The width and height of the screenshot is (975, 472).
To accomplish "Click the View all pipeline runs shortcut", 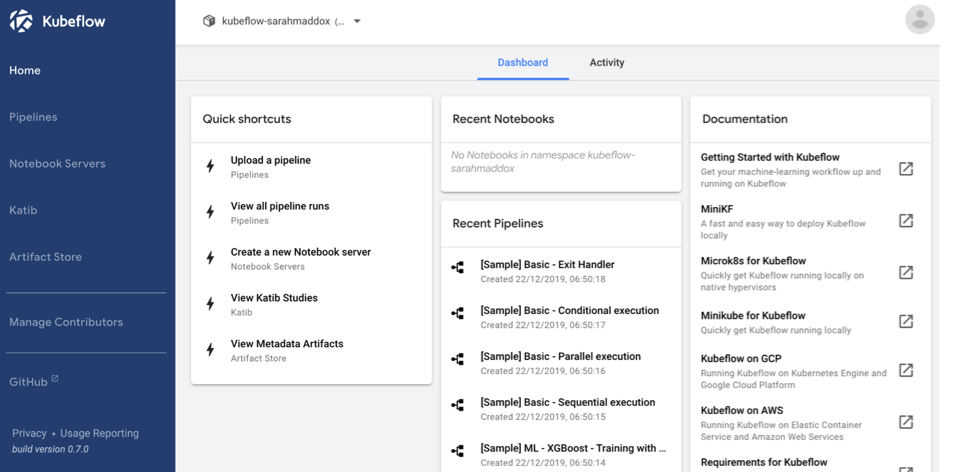I will click(x=280, y=207).
